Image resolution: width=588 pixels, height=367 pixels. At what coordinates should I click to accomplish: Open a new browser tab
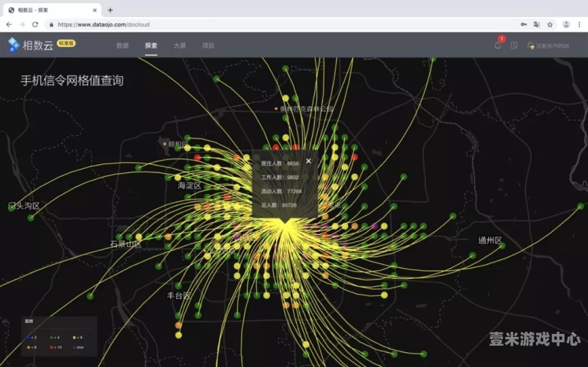[110, 10]
